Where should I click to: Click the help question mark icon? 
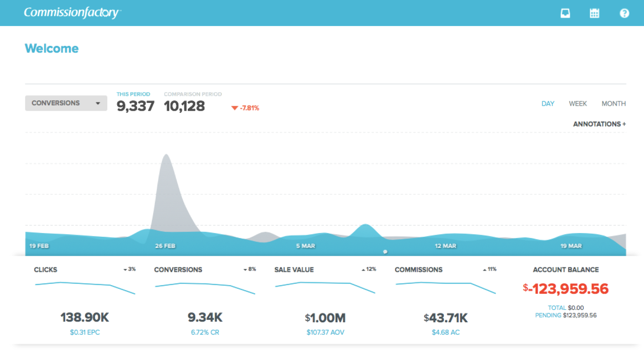624,13
